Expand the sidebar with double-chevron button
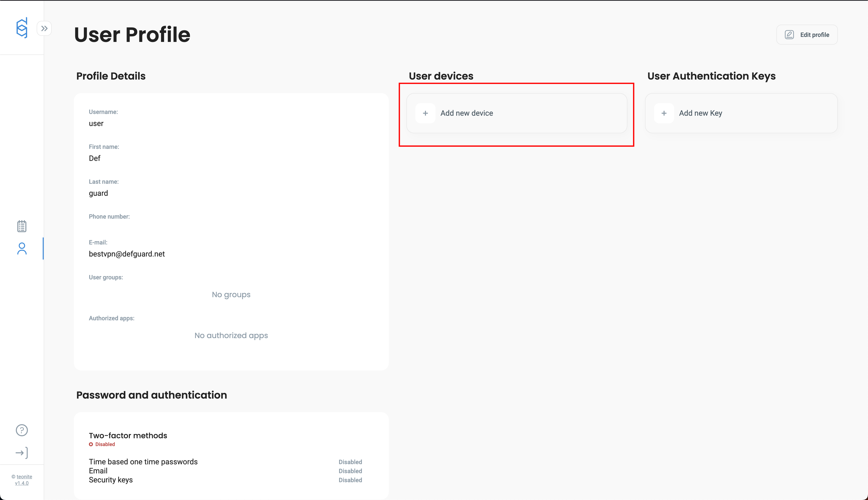The image size is (868, 500). 44,29
